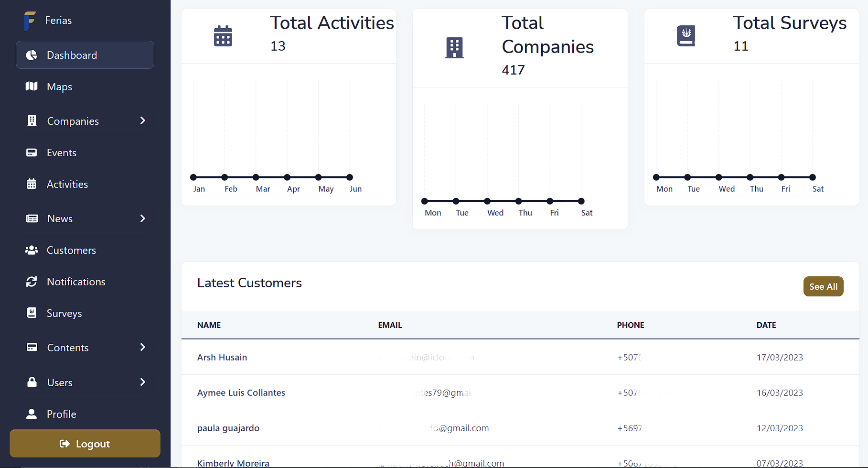Screen dimensions: 868x468
Task: Expand the Users submenu arrow
Action: (x=142, y=382)
